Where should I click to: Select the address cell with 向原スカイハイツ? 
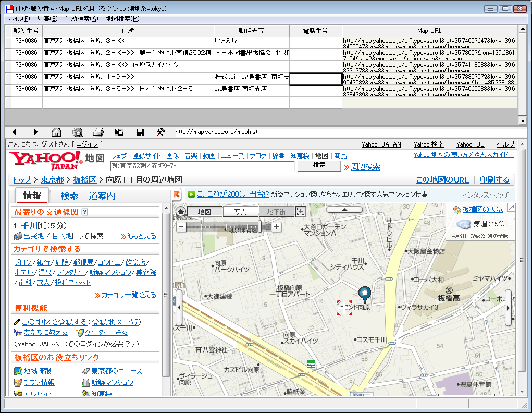point(128,67)
